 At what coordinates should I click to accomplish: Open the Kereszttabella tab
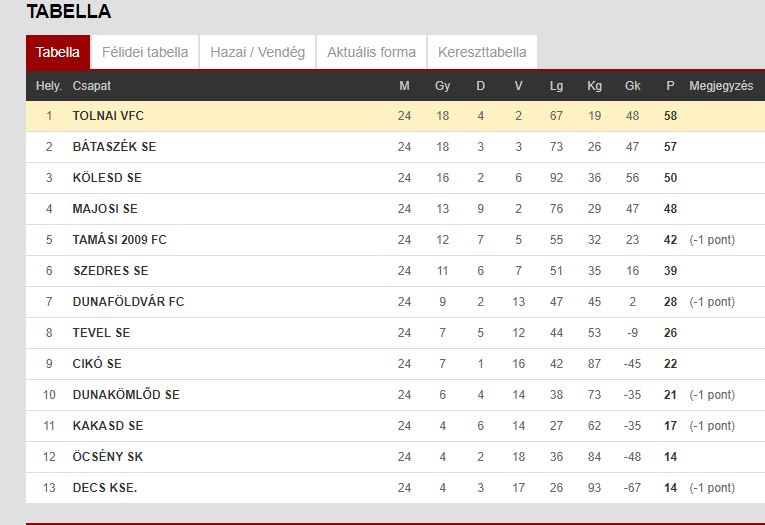tap(482, 52)
